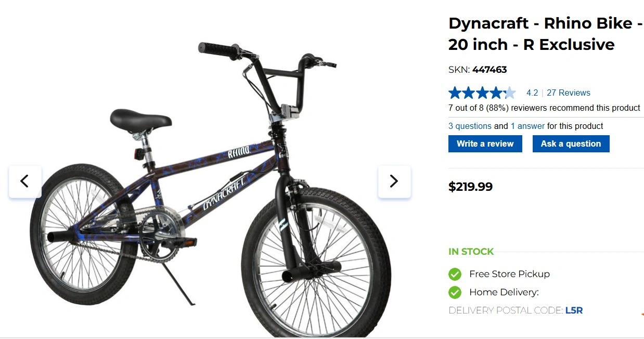Change the delivery postal code L5R

pos(574,310)
